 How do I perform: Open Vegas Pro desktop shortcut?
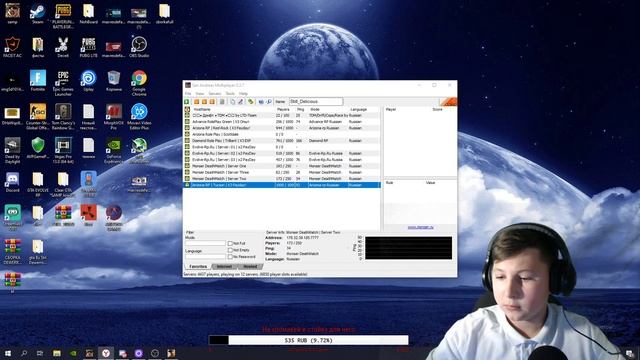63,151
